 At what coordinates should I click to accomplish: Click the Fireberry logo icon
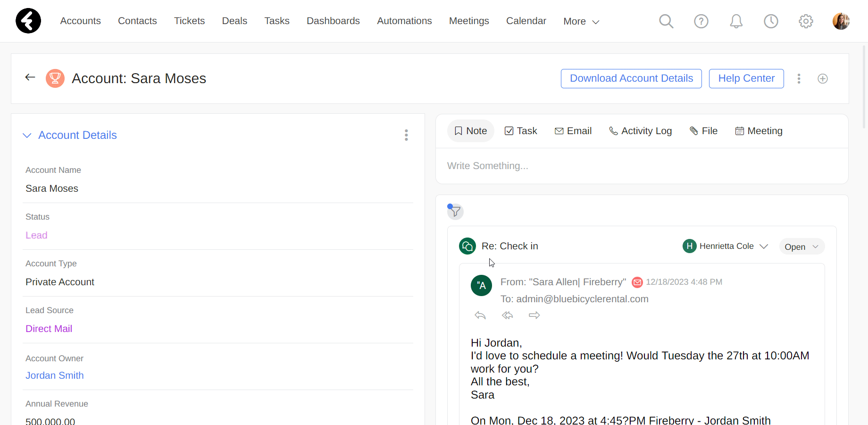tap(28, 21)
